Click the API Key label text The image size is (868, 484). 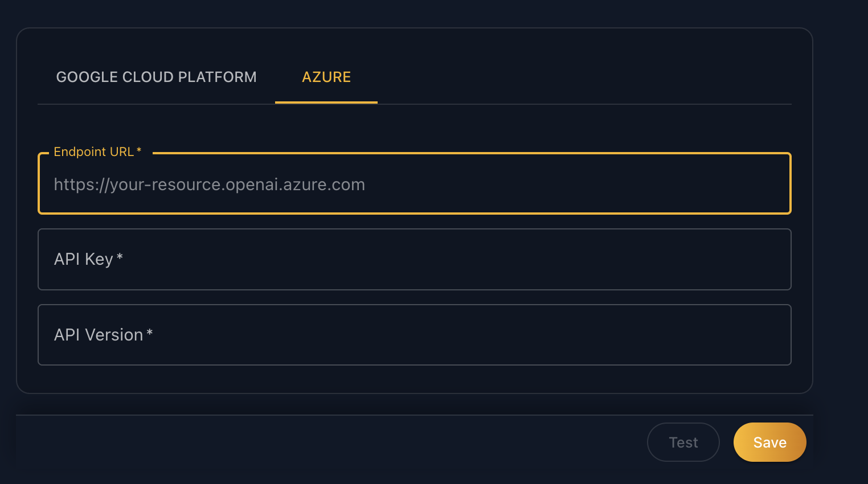[x=83, y=259]
